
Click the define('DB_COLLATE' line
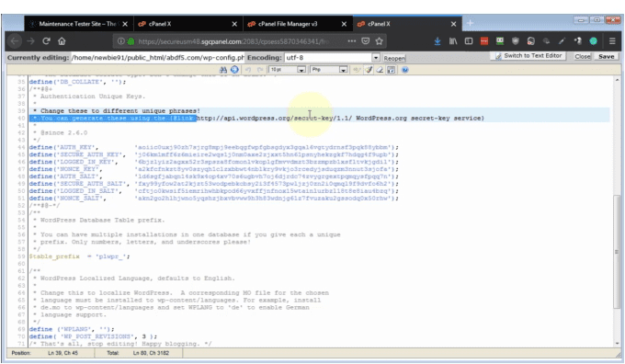[x=77, y=82]
